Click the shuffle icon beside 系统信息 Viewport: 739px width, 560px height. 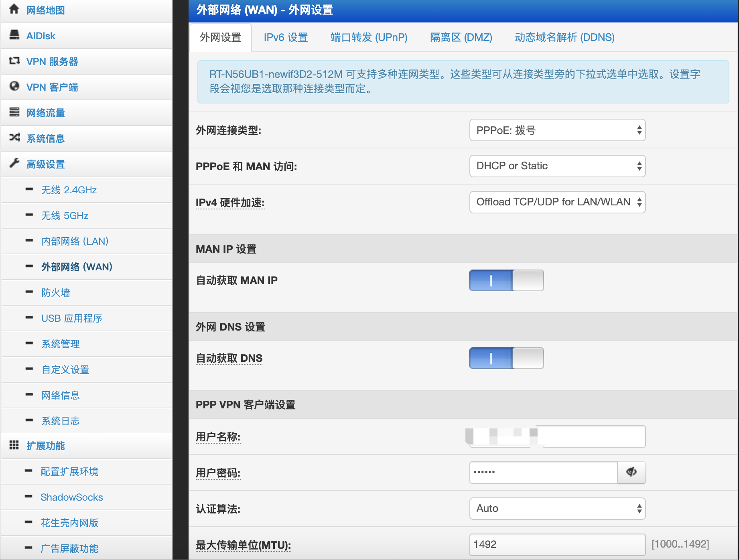click(14, 138)
